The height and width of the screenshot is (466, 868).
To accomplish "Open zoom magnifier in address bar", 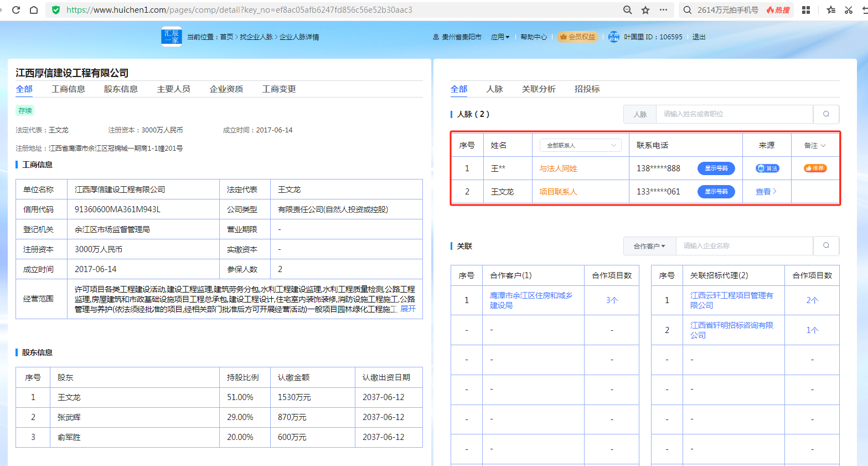I will point(627,10).
